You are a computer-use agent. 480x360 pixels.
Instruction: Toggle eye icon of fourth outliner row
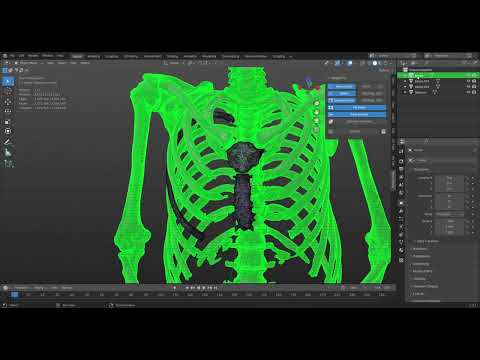coord(469,92)
